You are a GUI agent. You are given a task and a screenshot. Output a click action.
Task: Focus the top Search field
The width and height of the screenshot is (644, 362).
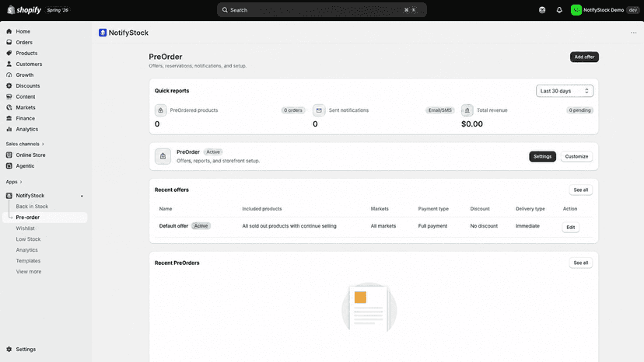pyautogui.click(x=321, y=10)
